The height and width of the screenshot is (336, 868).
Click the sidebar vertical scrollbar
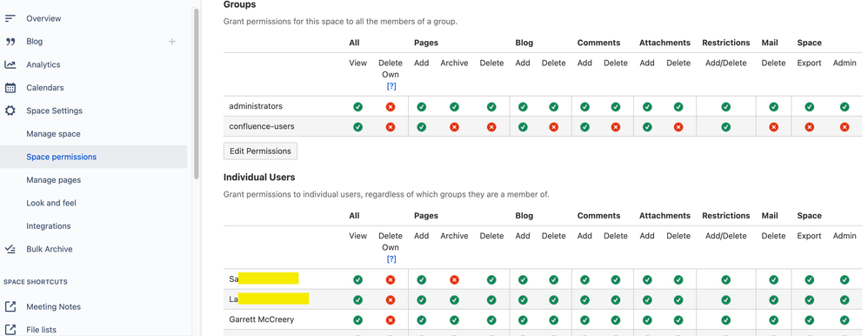[196, 94]
